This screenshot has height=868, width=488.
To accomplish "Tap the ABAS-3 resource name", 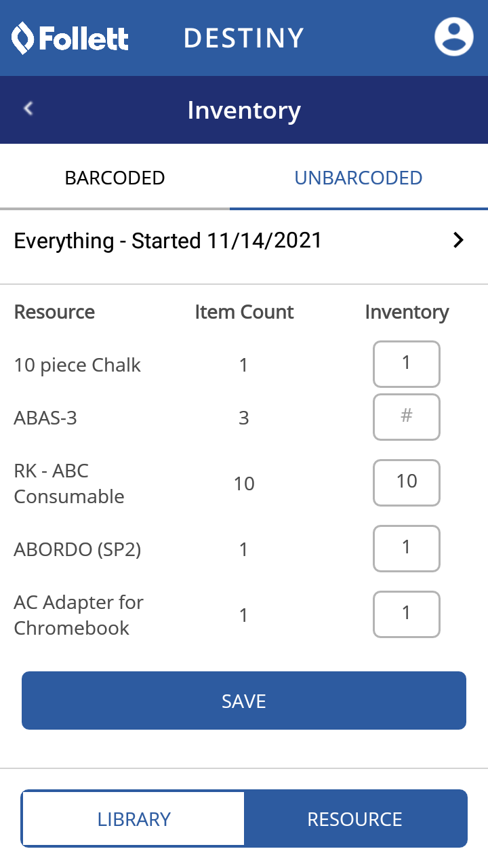I will click(45, 418).
